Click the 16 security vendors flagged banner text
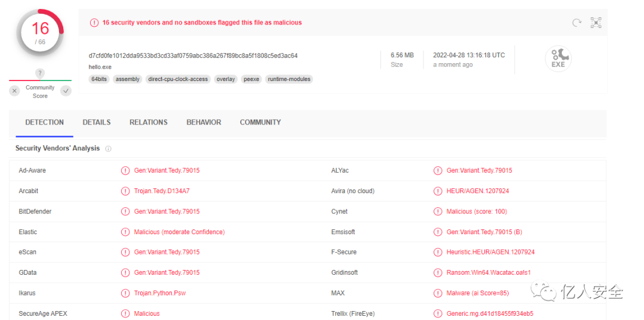Viewport: 644px width, 320px height. pos(202,23)
